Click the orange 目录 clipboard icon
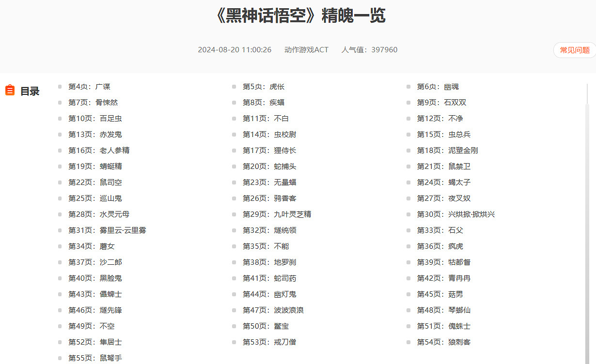 pos(10,90)
